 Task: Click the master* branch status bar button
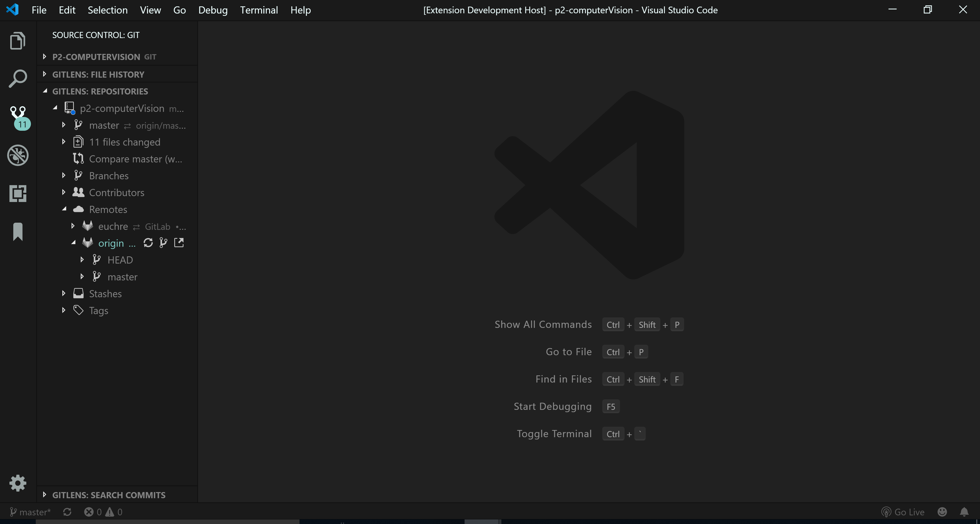pos(30,512)
